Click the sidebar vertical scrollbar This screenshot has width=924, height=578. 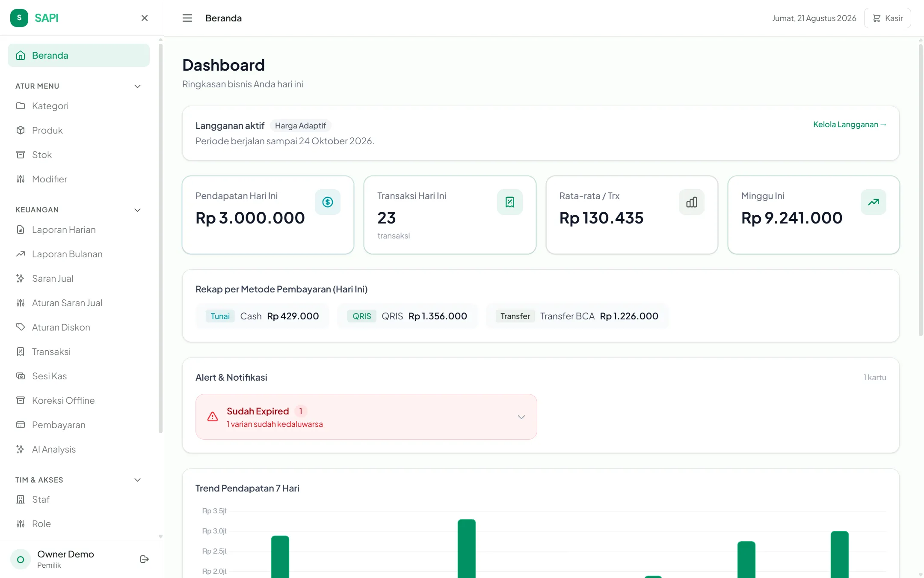(x=160, y=238)
